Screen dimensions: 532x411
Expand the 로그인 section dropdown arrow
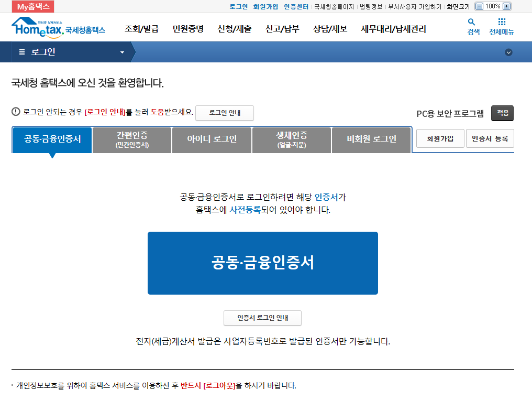click(x=121, y=52)
